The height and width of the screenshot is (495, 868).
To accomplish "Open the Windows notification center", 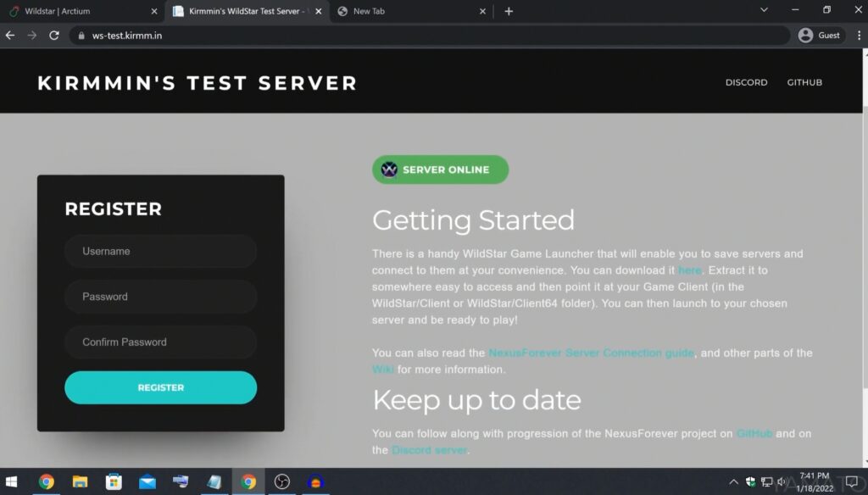I will click(851, 481).
